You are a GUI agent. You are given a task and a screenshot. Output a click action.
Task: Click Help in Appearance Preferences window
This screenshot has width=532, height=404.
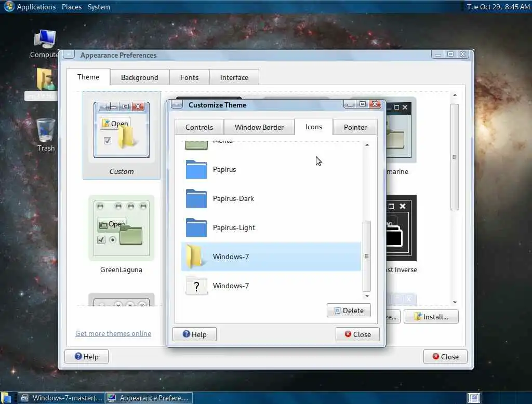click(87, 357)
